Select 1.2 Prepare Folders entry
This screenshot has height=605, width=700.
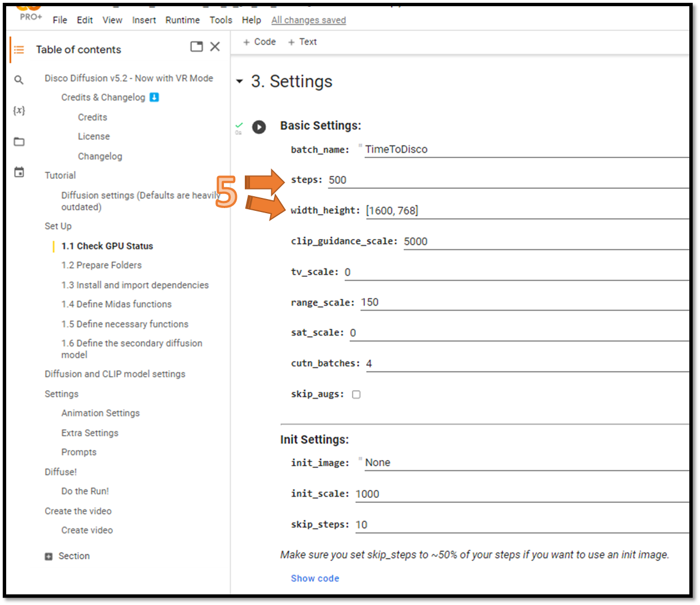102,265
